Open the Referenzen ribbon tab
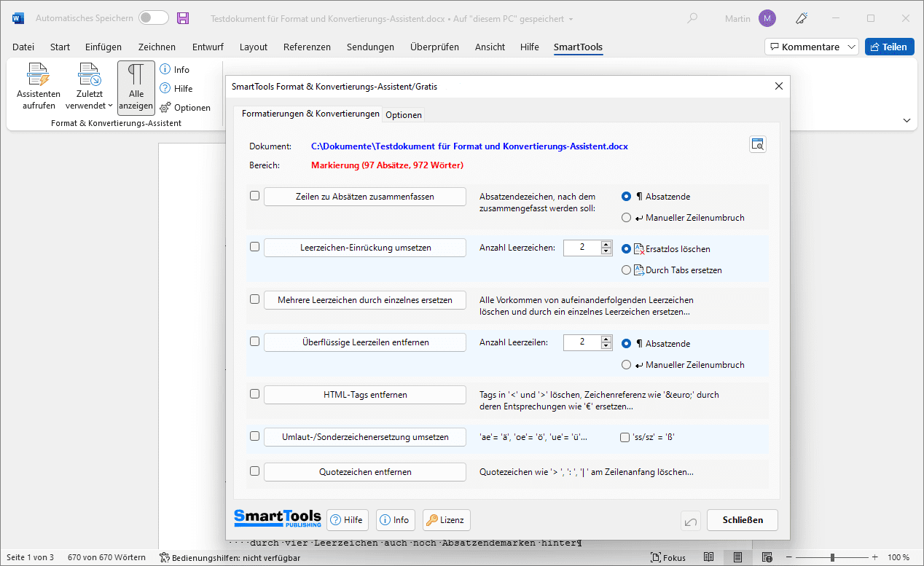This screenshot has height=566, width=924. tap(307, 47)
